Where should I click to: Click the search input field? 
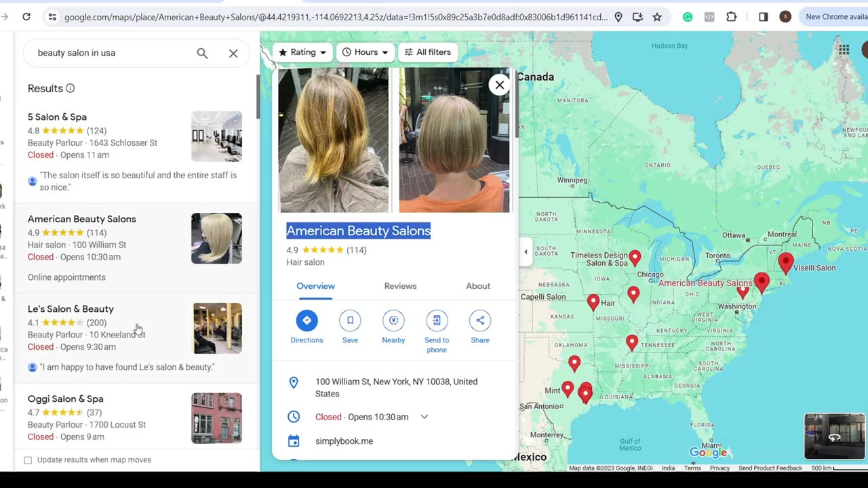coord(112,53)
